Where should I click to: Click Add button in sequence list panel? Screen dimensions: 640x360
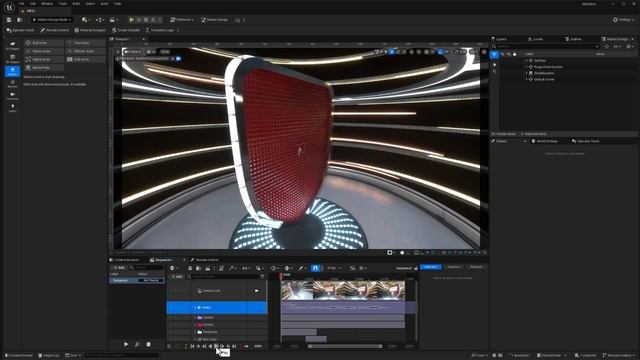click(118, 268)
